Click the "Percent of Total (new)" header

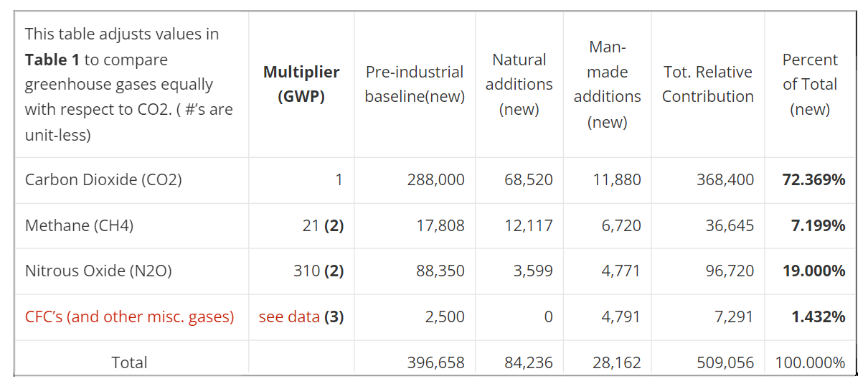point(809,84)
